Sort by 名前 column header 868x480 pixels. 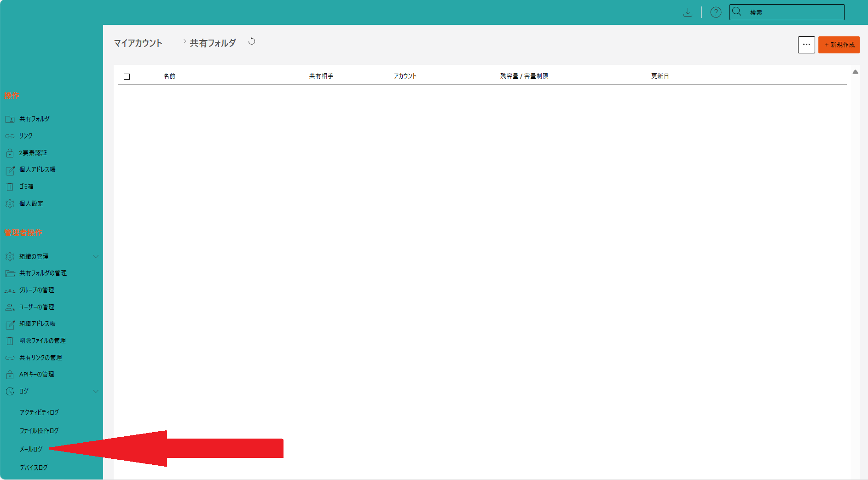(169, 76)
